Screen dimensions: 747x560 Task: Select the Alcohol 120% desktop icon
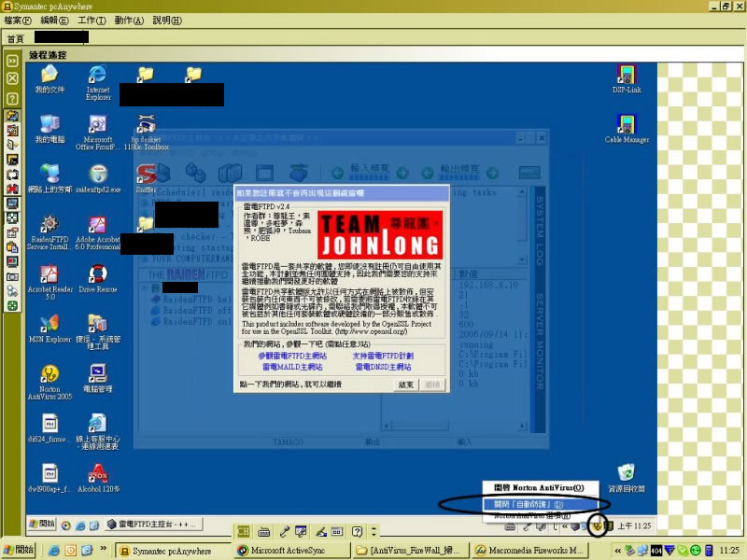point(98,478)
